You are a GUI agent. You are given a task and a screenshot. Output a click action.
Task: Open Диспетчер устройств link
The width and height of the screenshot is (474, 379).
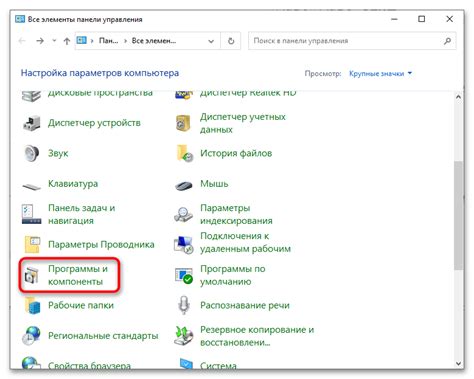click(94, 123)
